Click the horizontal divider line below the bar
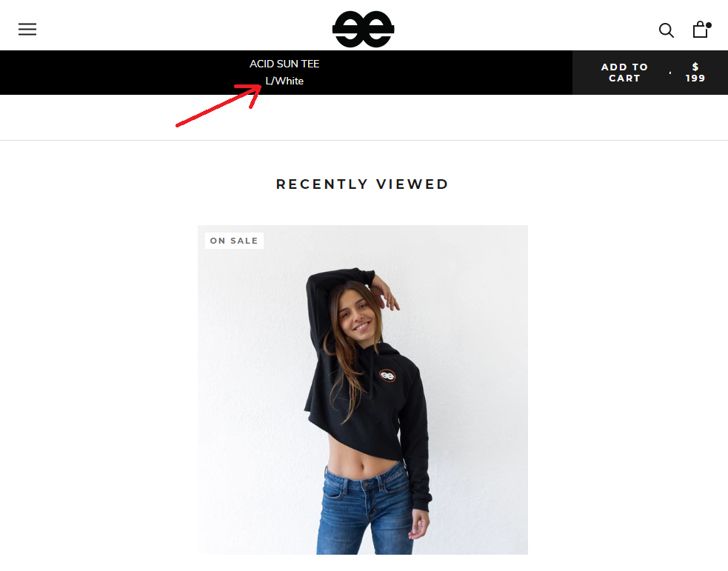Viewport: 728px width, 571px height. point(364,140)
